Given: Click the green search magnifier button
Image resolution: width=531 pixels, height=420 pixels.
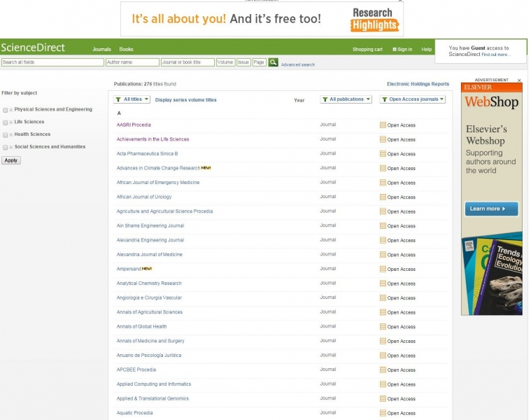Looking at the screenshot, I should click(273, 62).
